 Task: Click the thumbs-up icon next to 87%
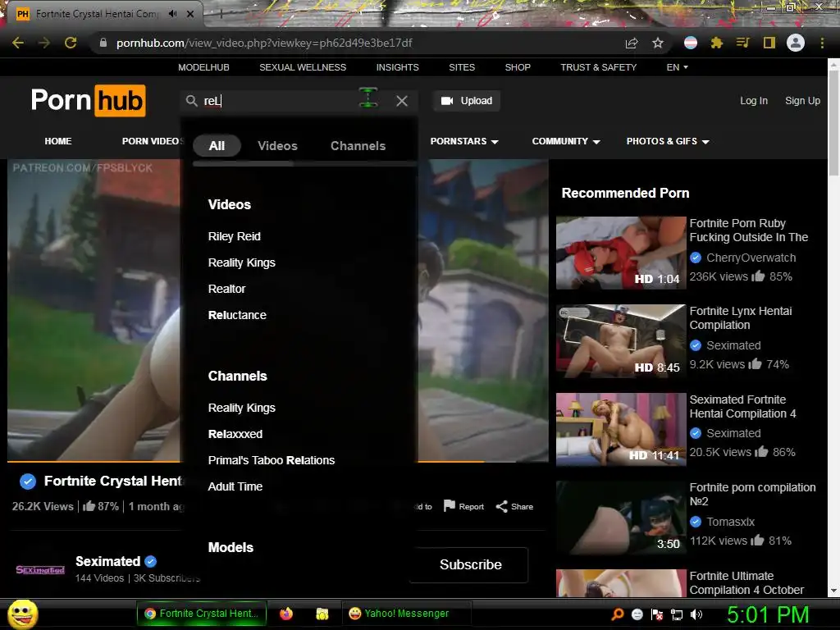tap(89, 506)
